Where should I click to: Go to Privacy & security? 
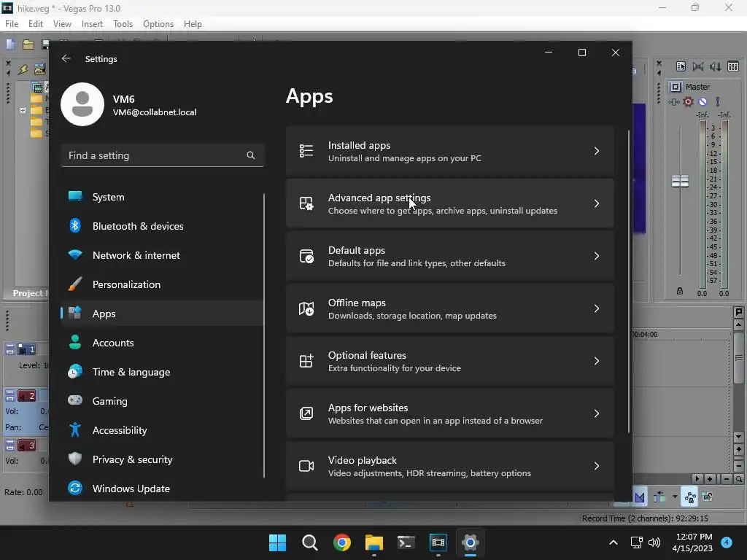click(162, 459)
